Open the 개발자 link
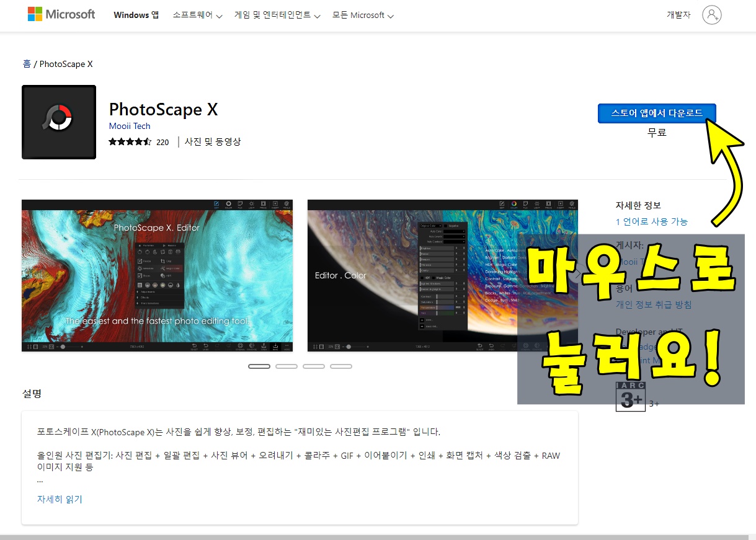Screen dimensions: 756x540 (678, 15)
